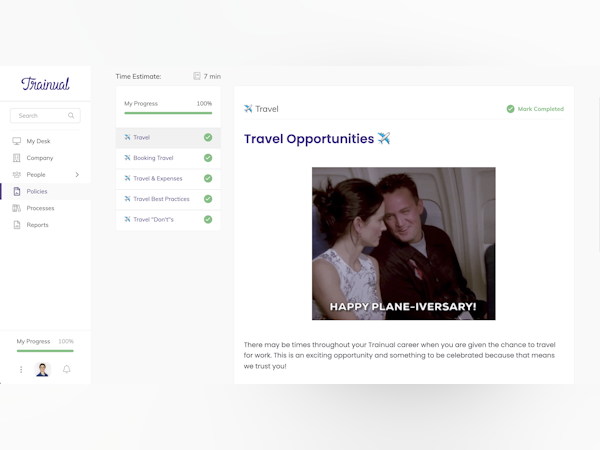The image size is (600, 450).
Task: Open the Policies section
Action: click(x=45, y=191)
